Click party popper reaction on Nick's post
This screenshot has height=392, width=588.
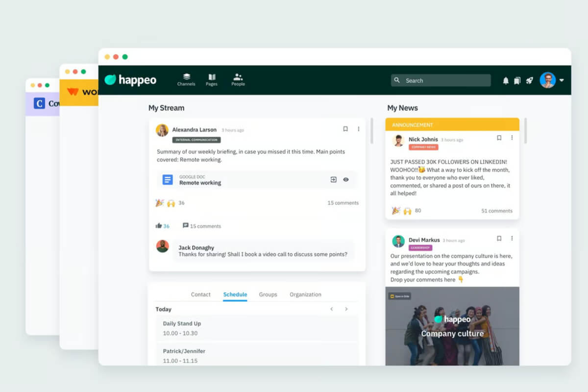pos(396,211)
